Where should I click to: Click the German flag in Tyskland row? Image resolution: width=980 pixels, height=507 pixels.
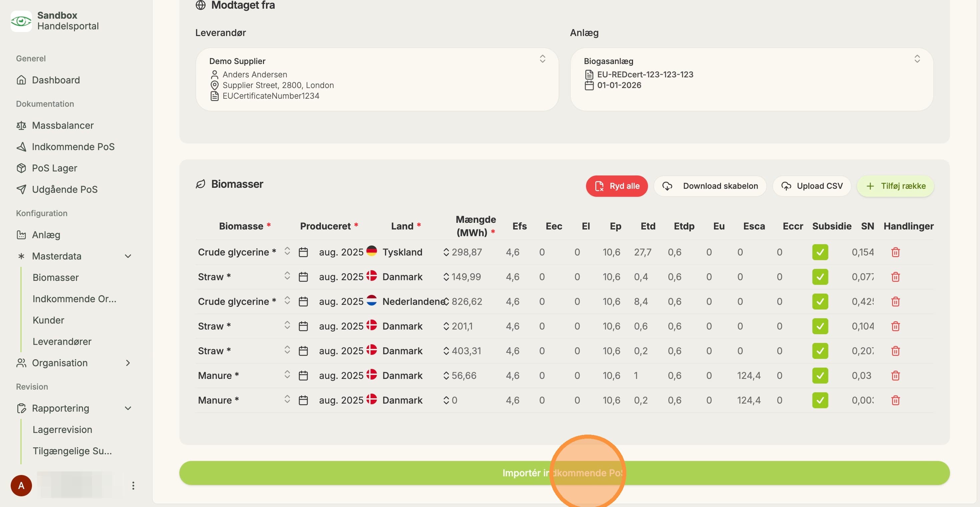[372, 251]
